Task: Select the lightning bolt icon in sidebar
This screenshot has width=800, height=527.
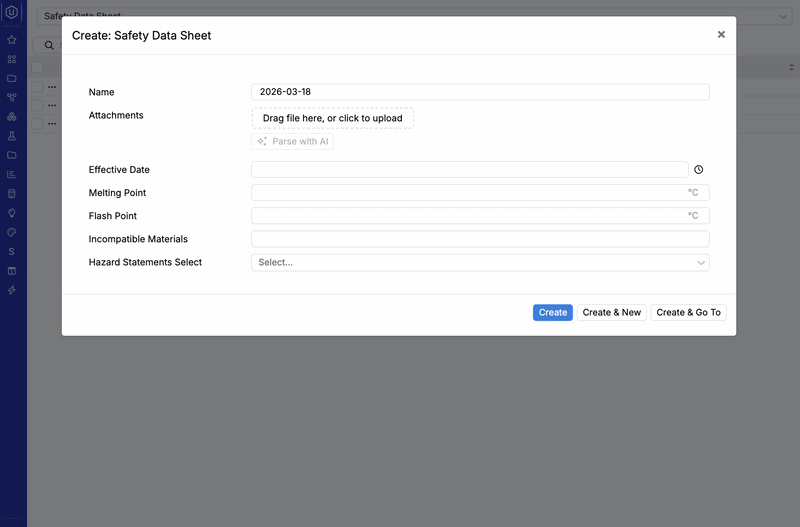Action: (12, 290)
